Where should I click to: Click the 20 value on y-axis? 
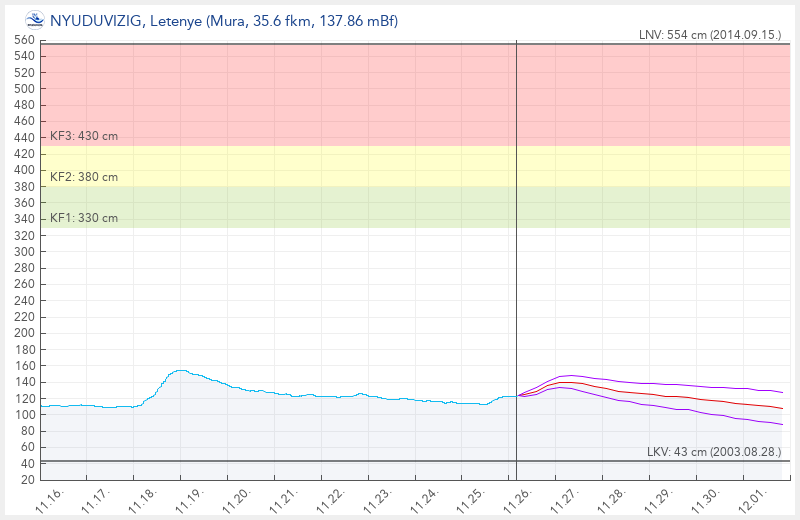coord(28,480)
